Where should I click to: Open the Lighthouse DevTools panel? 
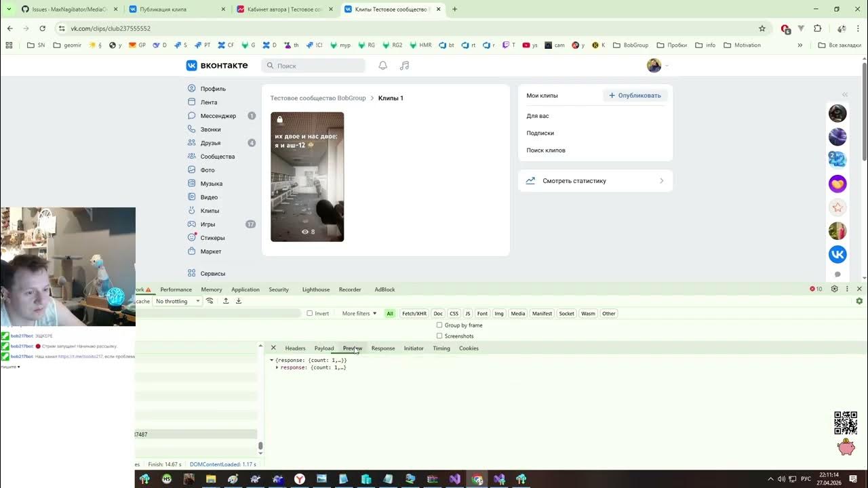click(316, 289)
